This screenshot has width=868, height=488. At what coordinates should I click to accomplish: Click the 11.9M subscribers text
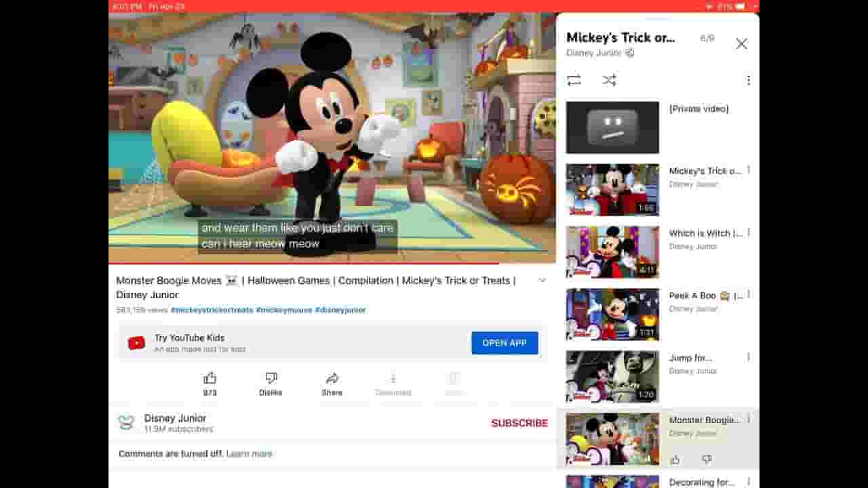click(x=178, y=429)
